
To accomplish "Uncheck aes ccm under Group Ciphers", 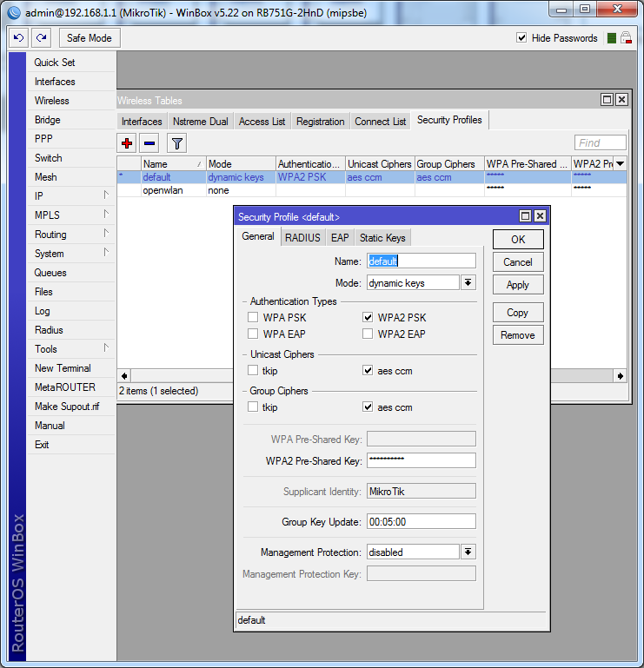I will coord(368,407).
